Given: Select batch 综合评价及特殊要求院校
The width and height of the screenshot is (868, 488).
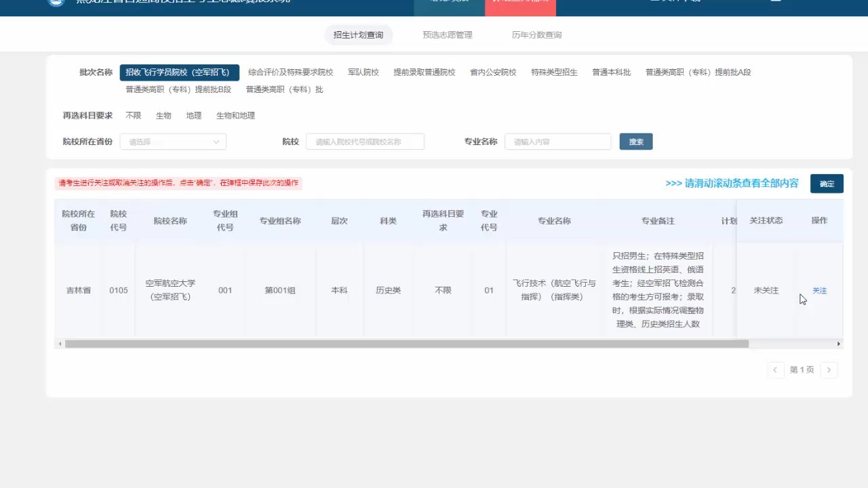Looking at the screenshot, I should (x=291, y=73).
